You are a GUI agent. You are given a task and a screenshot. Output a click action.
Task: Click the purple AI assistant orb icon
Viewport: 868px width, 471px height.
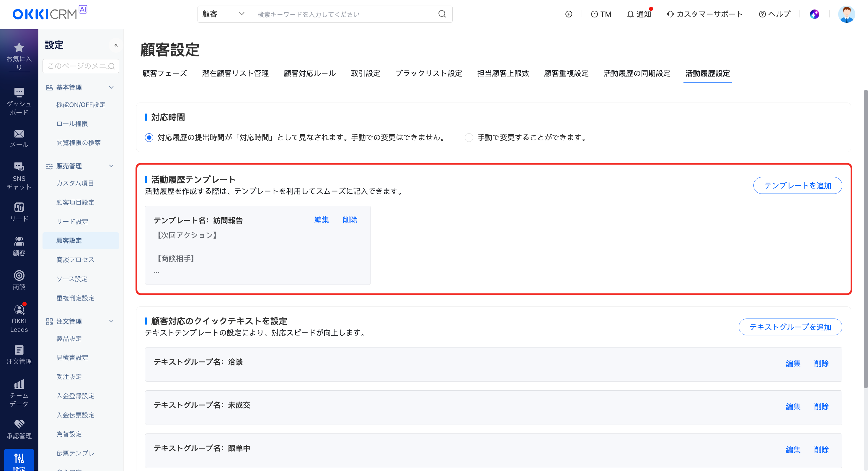click(815, 14)
